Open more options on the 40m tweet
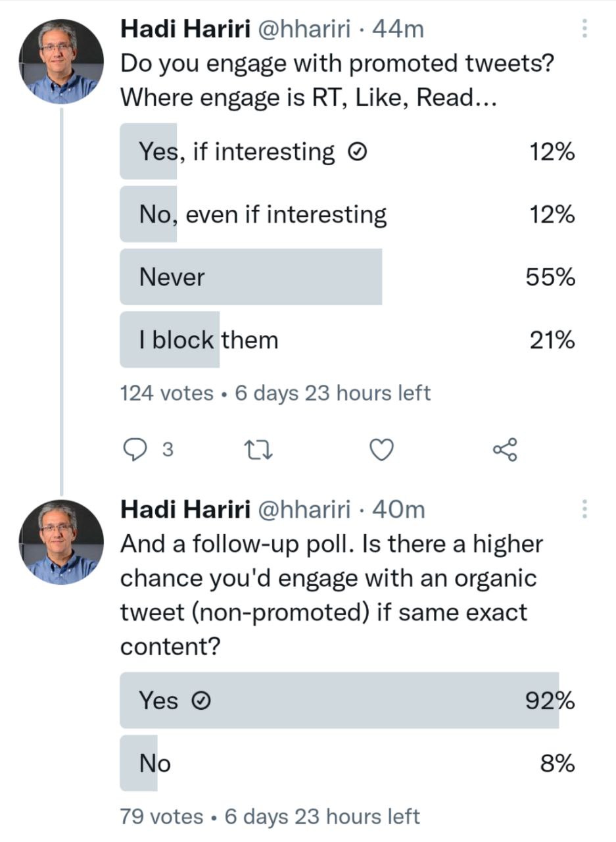Image resolution: width=616 pixels, height=842 pixels. tap(584, 508)
